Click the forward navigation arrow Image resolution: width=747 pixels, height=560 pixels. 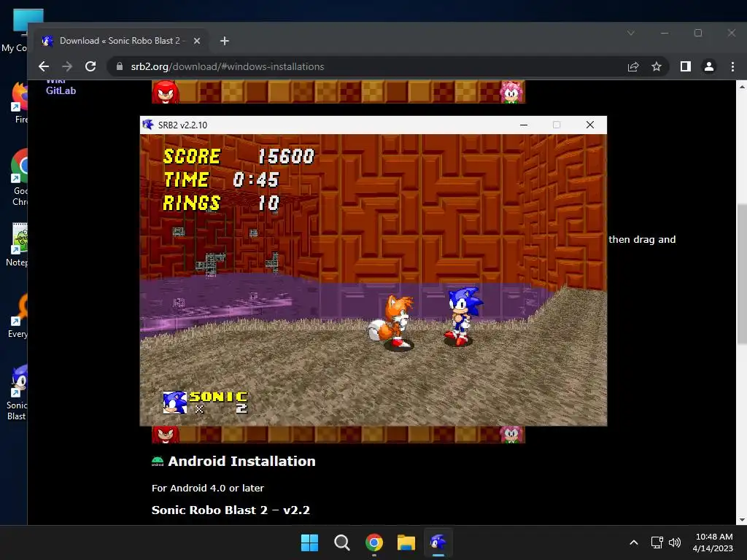(67, 66)
